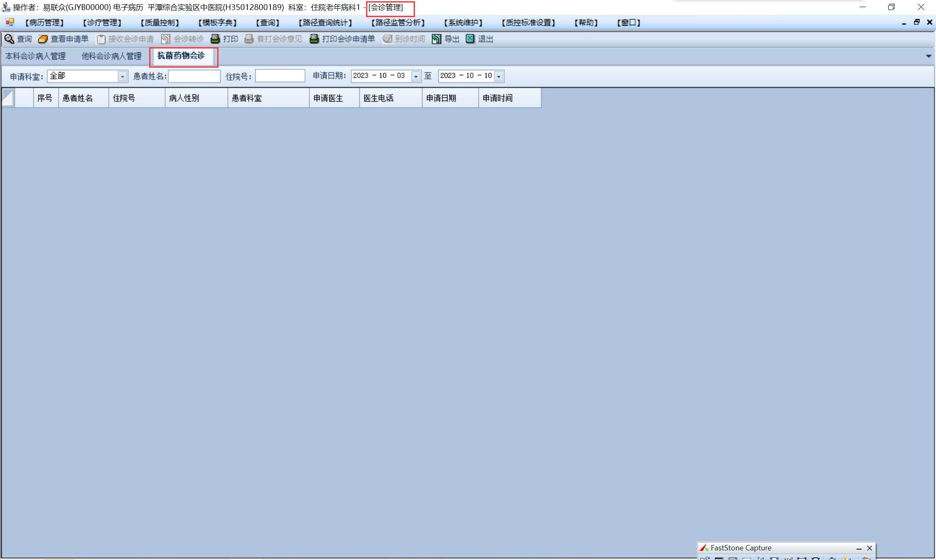Image resolution: width=936 pixels, height=560 pixels.
Task: Open the start date picker dropdown arrow
Action: pos(416,76)
